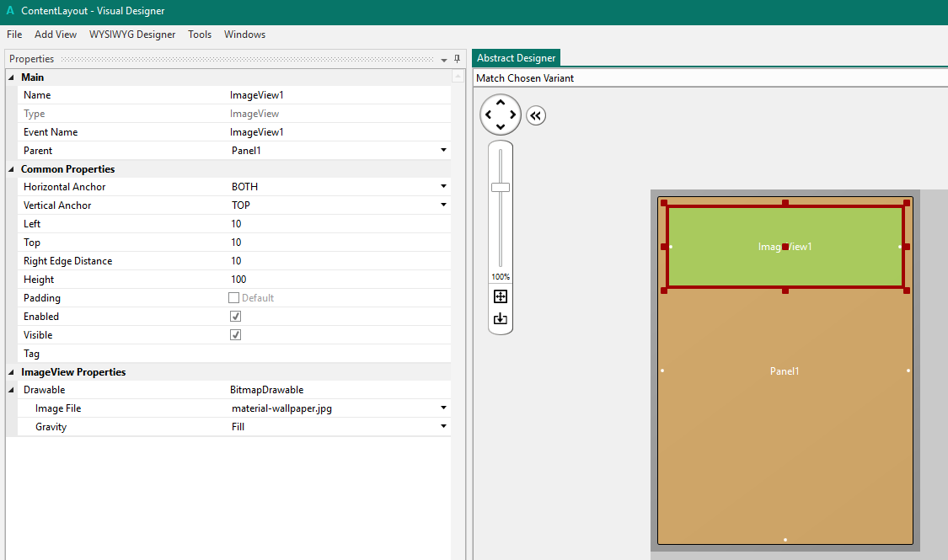Click the download-arrow icon under the zoom controls
This screenshot has height=560, width=948.
501,318
